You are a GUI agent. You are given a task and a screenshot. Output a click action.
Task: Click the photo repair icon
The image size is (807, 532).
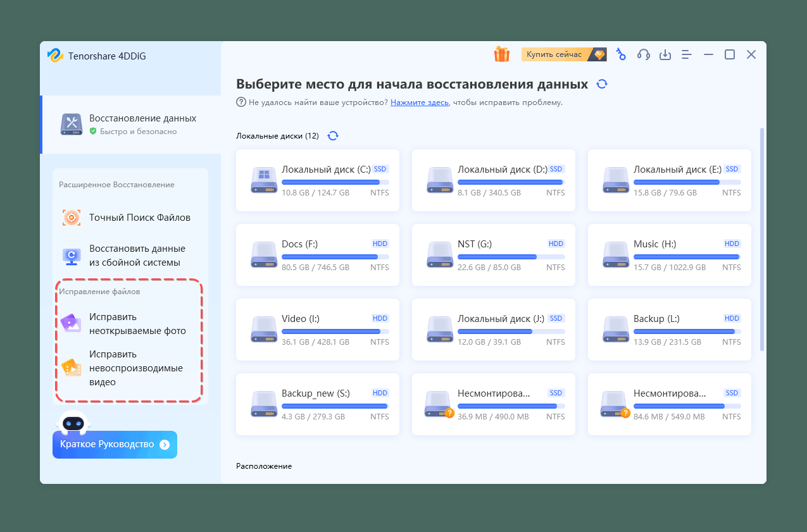[71, 323]
